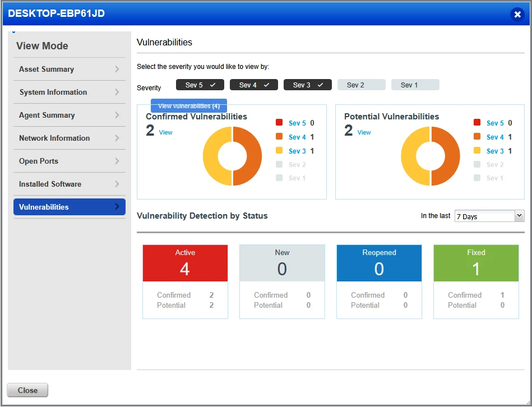Click Potential row under Fixed tile
Viewport: 532px width, 407px height.
[476, 305]
